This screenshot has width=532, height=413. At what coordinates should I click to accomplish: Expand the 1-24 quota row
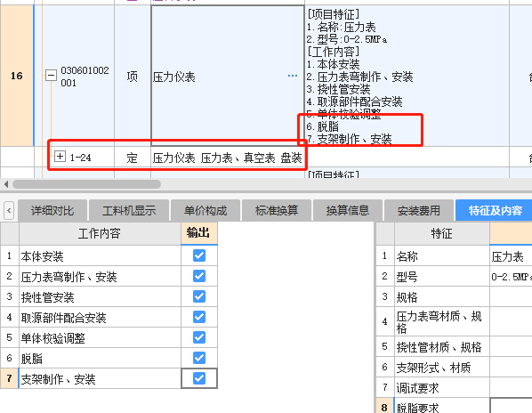click(60, 157)
